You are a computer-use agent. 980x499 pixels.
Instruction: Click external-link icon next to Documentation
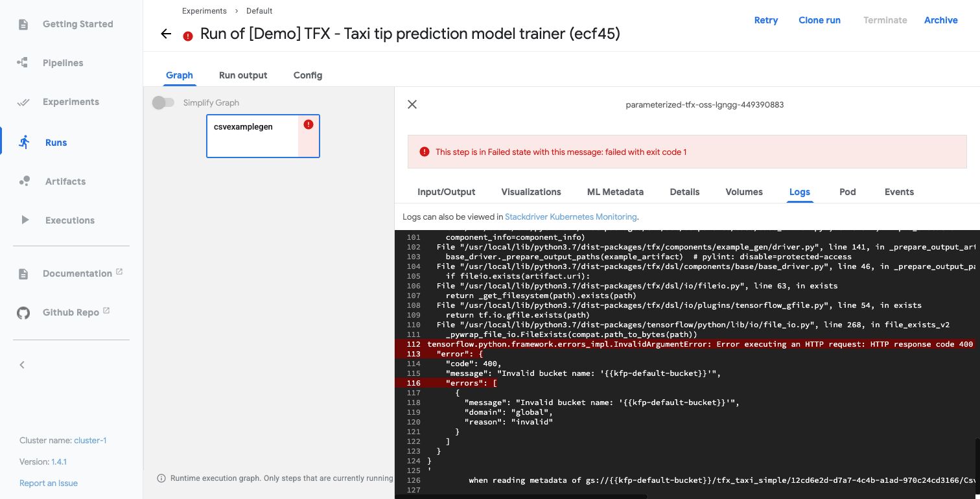coord(119,272)
